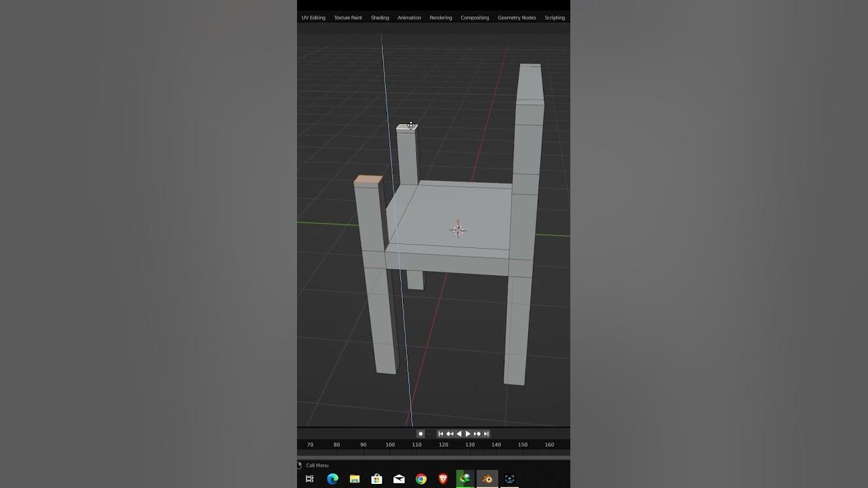Toggle the auto keying record button
Image resolution: width=868 pixels, height=488 pixels.
(420, 434)
